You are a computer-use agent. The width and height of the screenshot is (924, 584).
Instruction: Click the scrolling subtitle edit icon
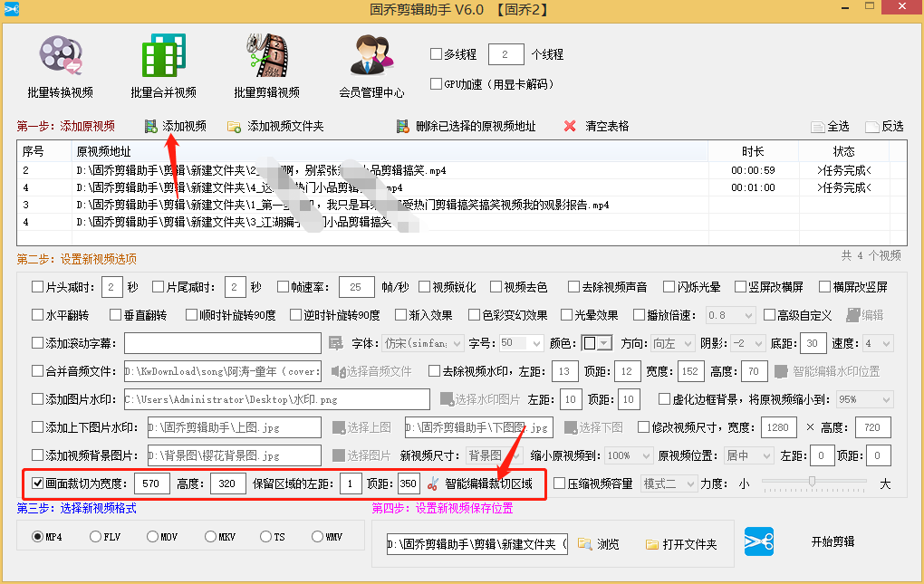(335, 342)
